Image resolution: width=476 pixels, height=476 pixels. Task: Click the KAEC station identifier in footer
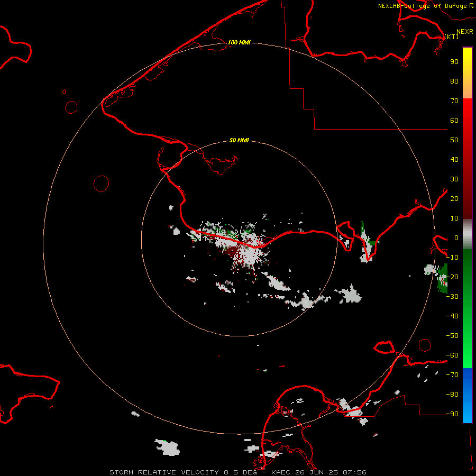tap(282, 472)
